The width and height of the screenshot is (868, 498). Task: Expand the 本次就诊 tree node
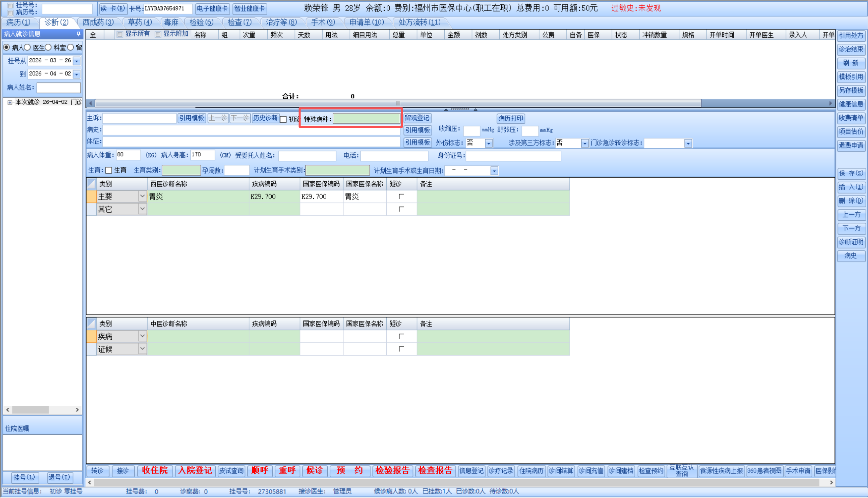(9, 102)
